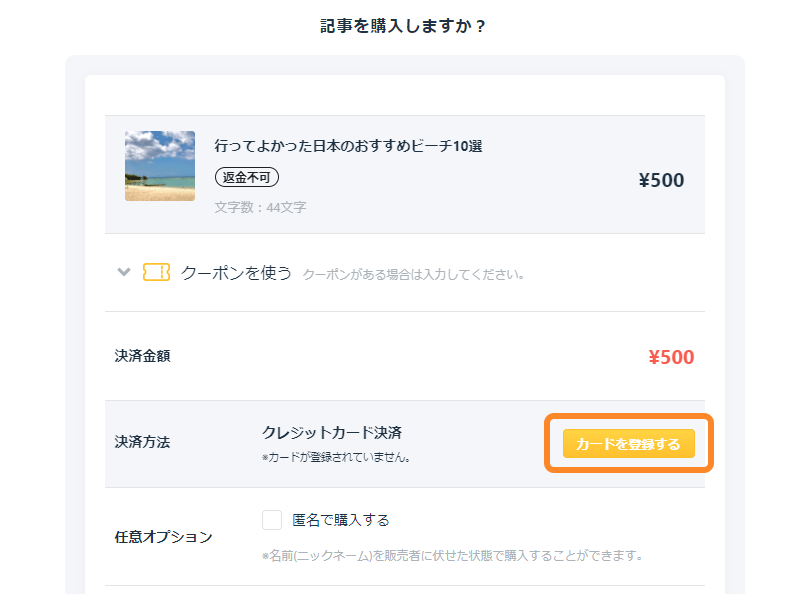
Task: Click the カードが登録されていません notice
Action: click(x=336, y=457)
